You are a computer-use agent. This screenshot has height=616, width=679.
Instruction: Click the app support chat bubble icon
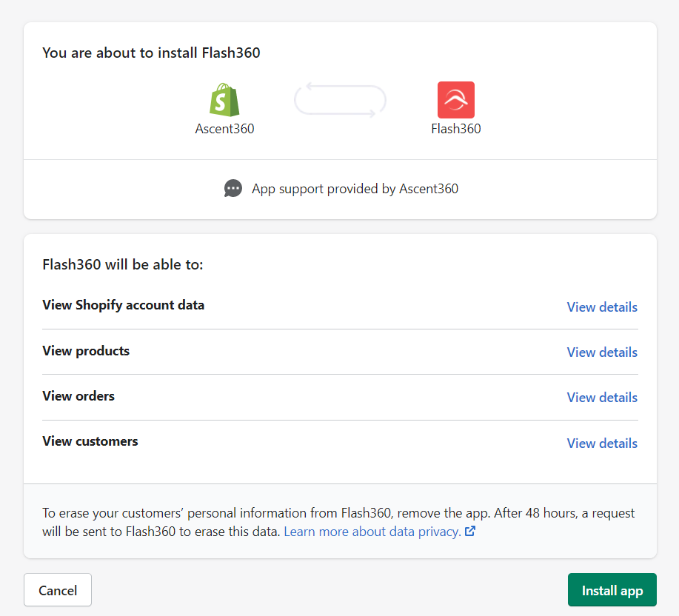click(233, 189)
